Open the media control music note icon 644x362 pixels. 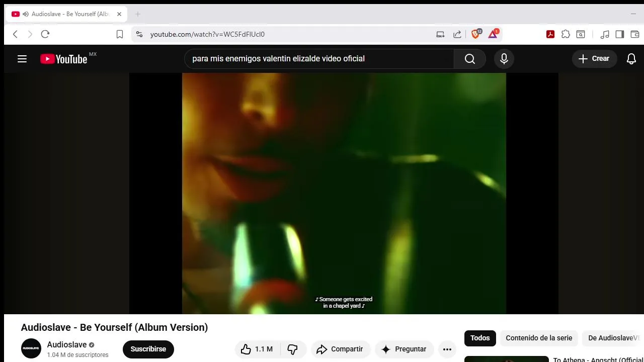pyautogui.click(x=605, y=34)
